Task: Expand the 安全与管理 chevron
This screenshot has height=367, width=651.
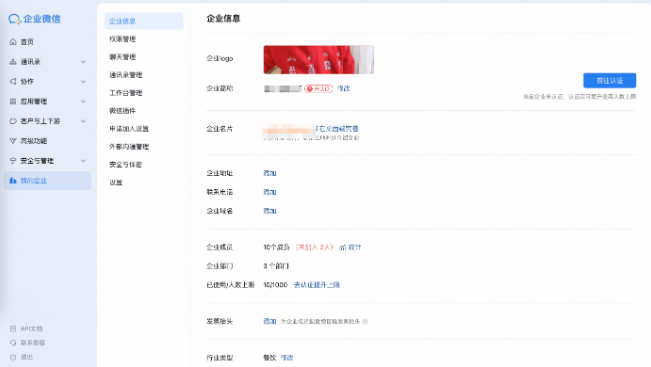Action: 83,161
